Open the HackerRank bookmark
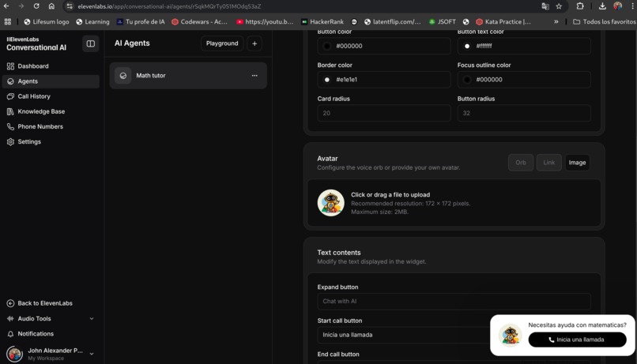This screenshot has width=637, height=364. (x=322, y=21)
